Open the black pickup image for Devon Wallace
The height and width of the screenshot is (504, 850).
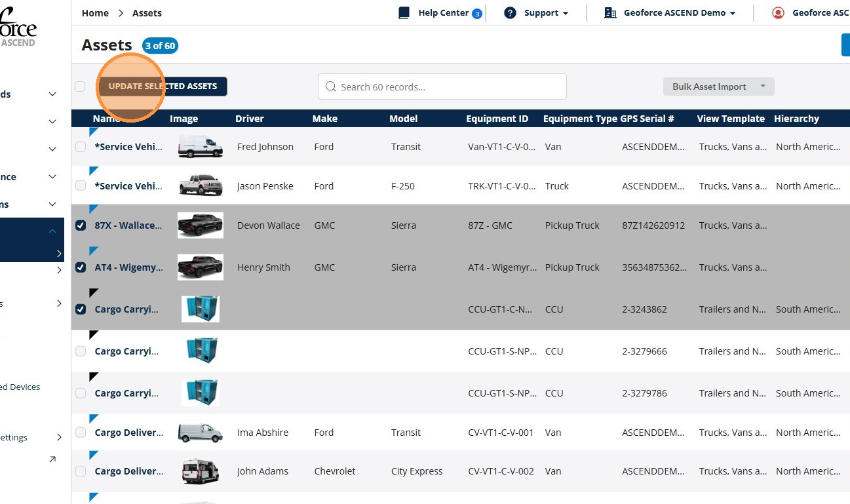tap(201, 225)
